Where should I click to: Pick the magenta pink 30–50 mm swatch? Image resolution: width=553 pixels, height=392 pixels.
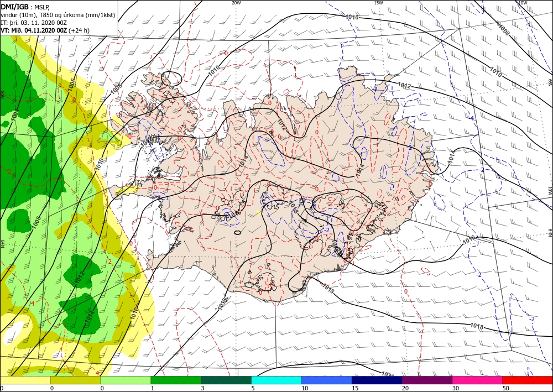point(477,380)
